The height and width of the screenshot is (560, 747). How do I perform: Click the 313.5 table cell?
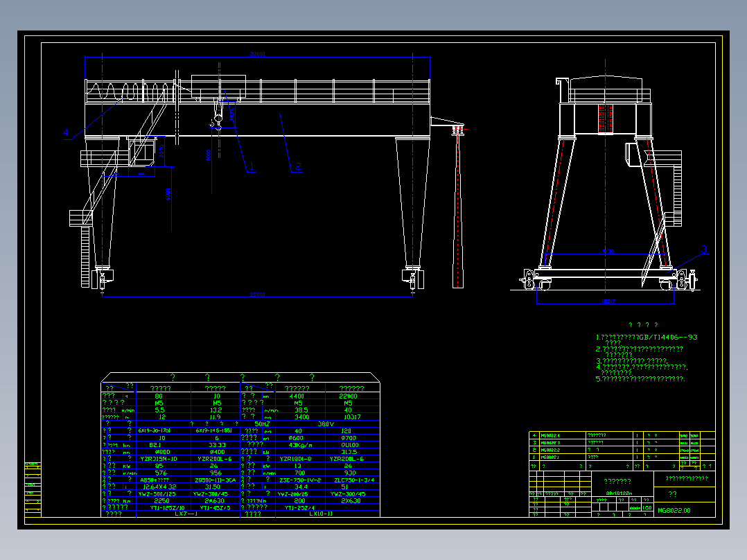point(349,452)
